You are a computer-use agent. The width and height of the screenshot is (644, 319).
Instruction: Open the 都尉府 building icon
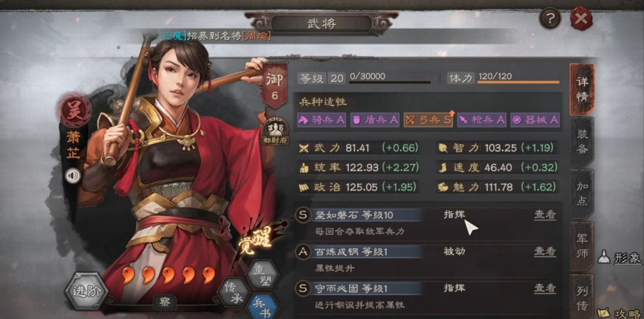coord(275,130)
